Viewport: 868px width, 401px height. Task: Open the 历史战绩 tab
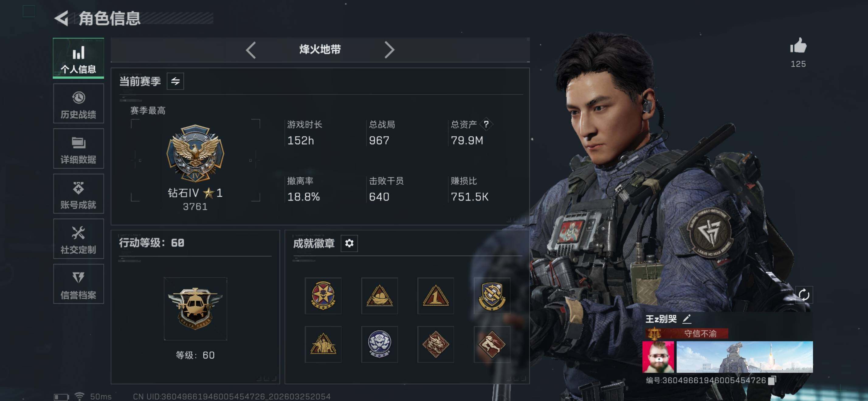(78, 104)
